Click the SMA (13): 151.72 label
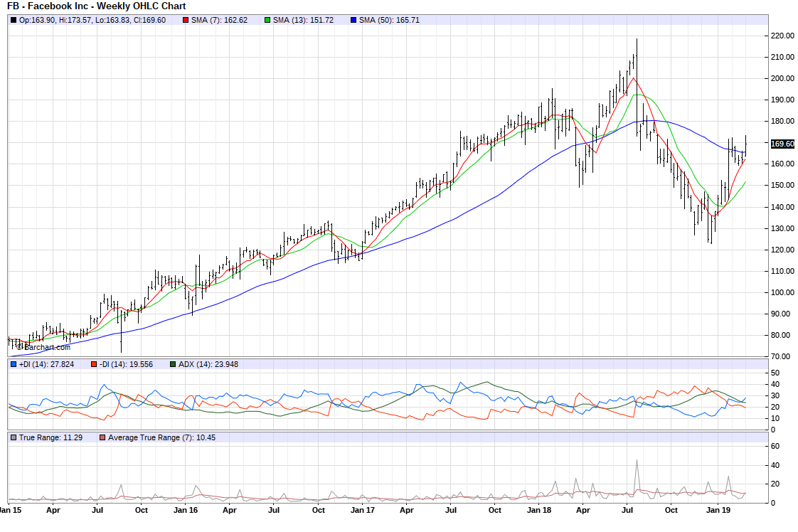 click(x=303, y=21)
